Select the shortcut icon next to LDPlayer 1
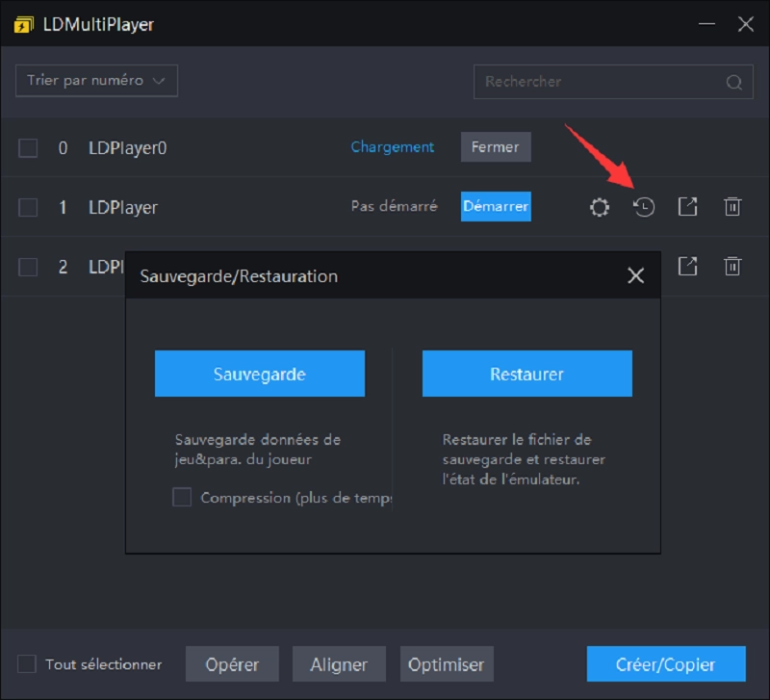770x700 pixels. 687,206
